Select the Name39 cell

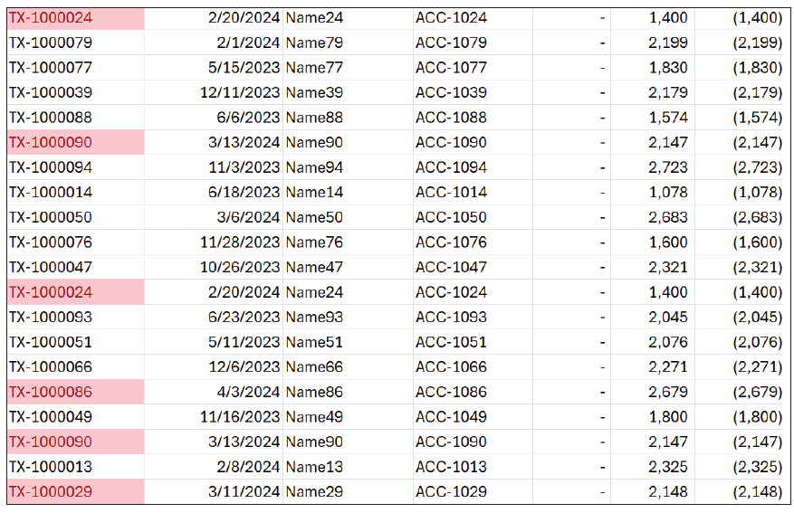point(314,92)
